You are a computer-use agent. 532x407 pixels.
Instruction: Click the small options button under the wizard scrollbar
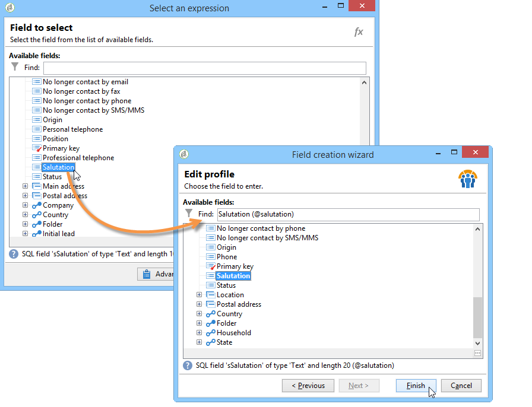pos(477,353)
